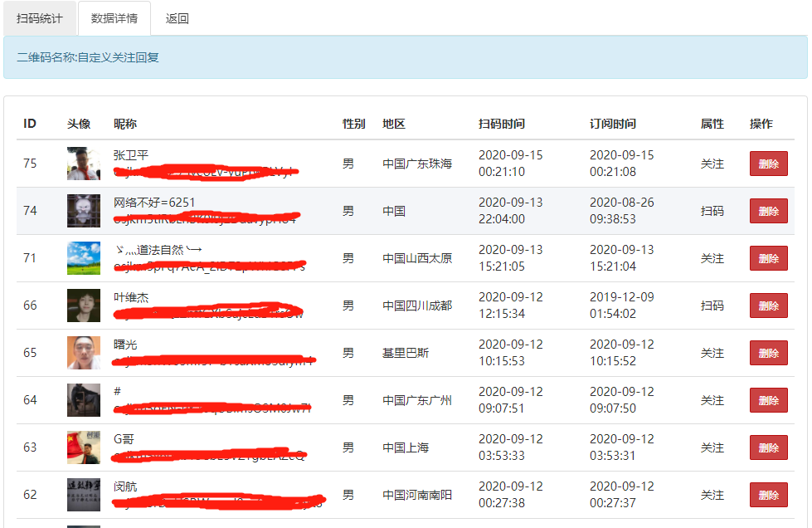This screenshot has width=812, height=528.
Task: Select region 中国四川成都
Action: [x=417, y=306]
